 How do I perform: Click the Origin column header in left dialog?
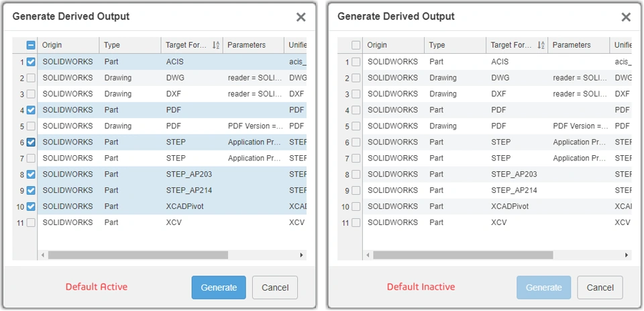(x=67, y=45)
